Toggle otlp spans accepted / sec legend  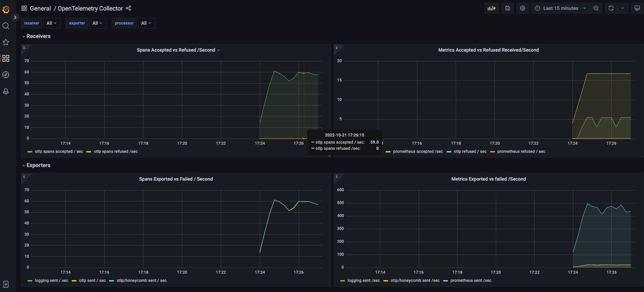[x=59, y=151]
